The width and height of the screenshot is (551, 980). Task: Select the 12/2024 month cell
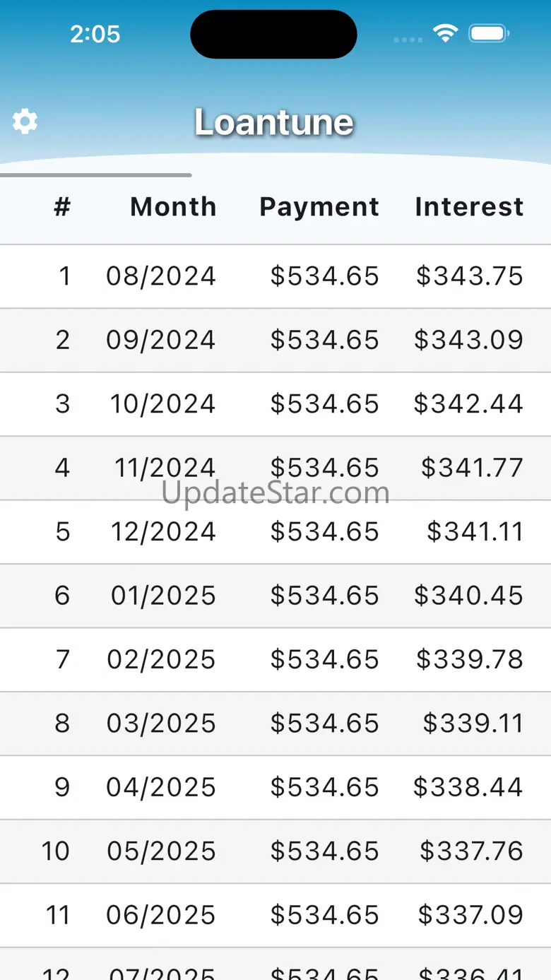pyautogui.click(x=163, y=532)
